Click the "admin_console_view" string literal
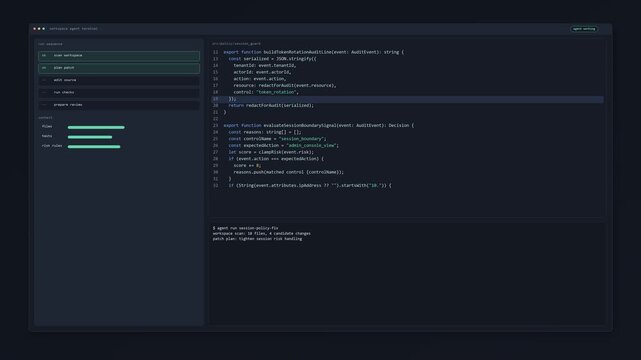 pos(312,145)
